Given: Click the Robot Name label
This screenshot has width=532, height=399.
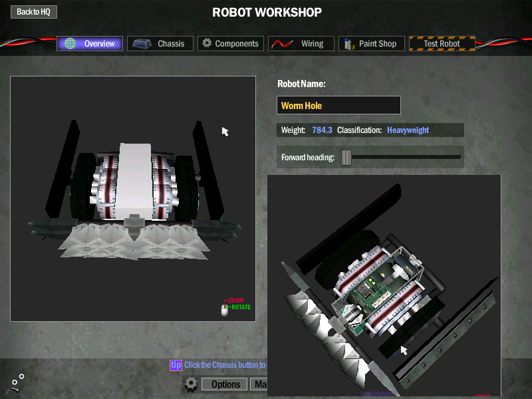Looking at the screenshot, I should coord(301,84).
